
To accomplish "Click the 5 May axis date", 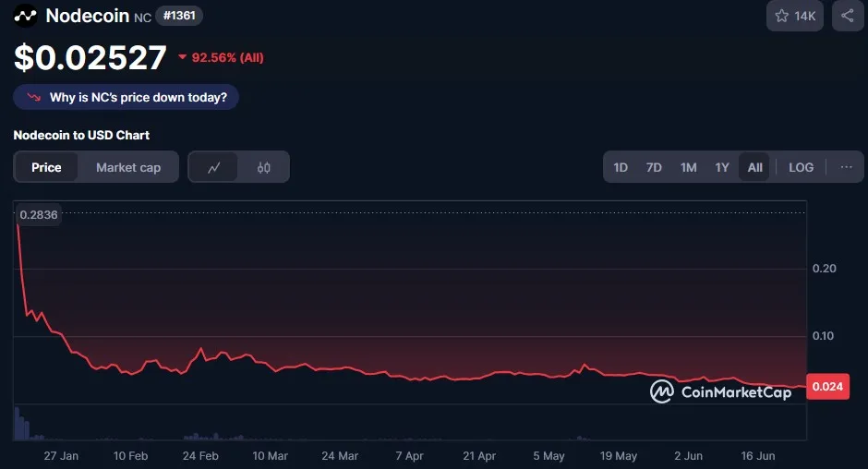I will [549, 456].
